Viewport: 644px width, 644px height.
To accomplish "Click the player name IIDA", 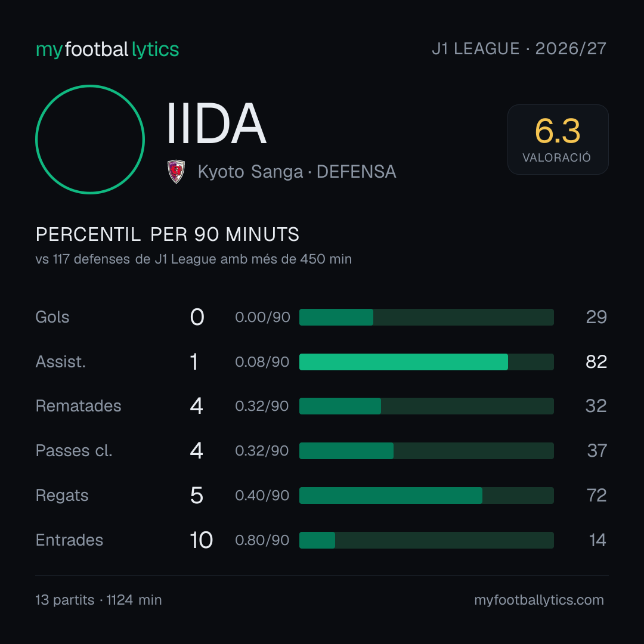I will (x=216, y=123).
